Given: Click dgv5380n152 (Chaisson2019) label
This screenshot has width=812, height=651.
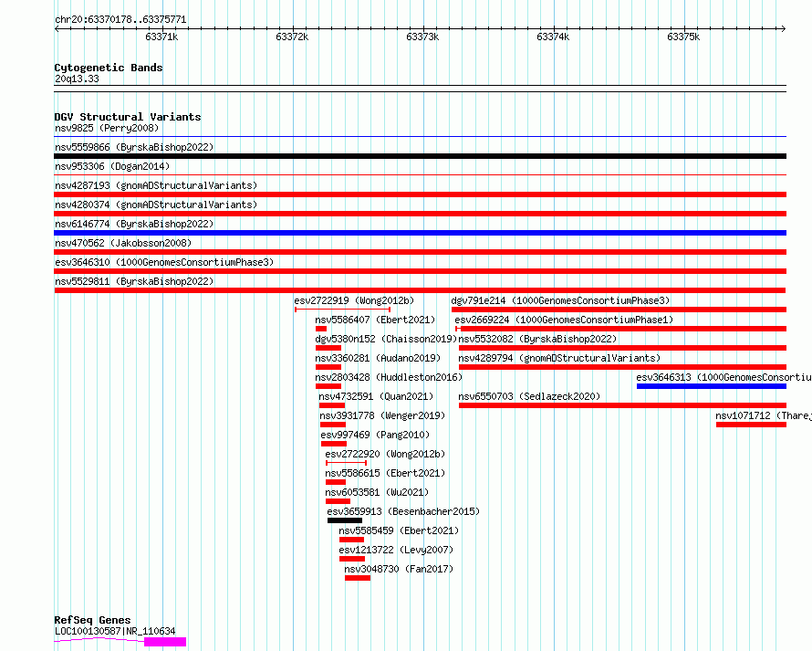Looking at the screenshot, I should coord(386,339).
